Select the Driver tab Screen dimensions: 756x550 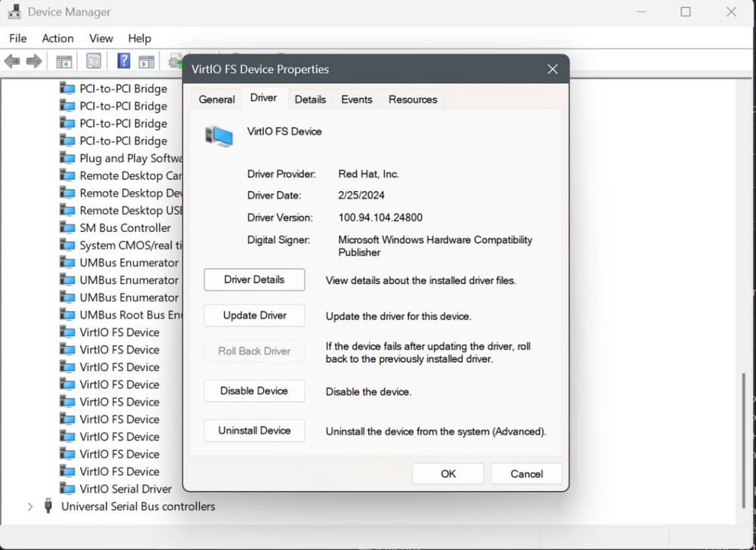click(263, 97)
